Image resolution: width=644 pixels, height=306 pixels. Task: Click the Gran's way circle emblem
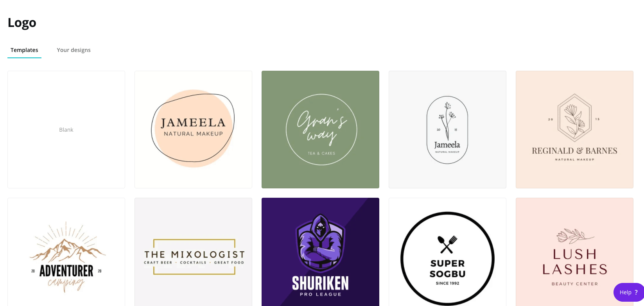point(321,129)
